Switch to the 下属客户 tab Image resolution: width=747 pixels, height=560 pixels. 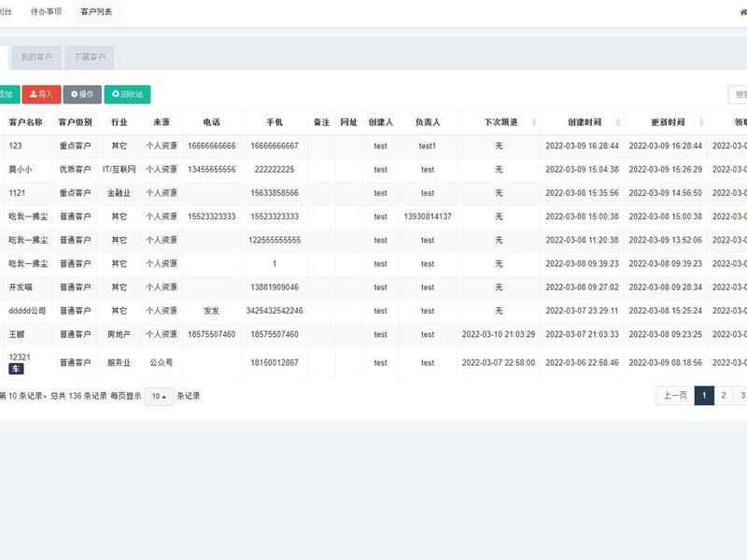pos(90,57)
